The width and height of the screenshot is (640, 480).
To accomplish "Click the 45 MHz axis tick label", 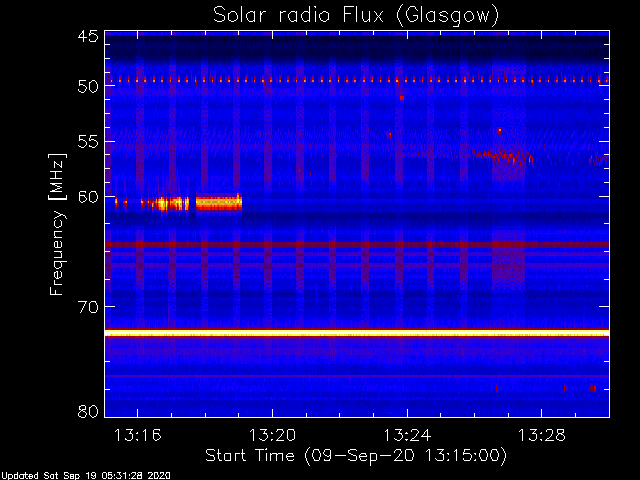I will 88,36.
